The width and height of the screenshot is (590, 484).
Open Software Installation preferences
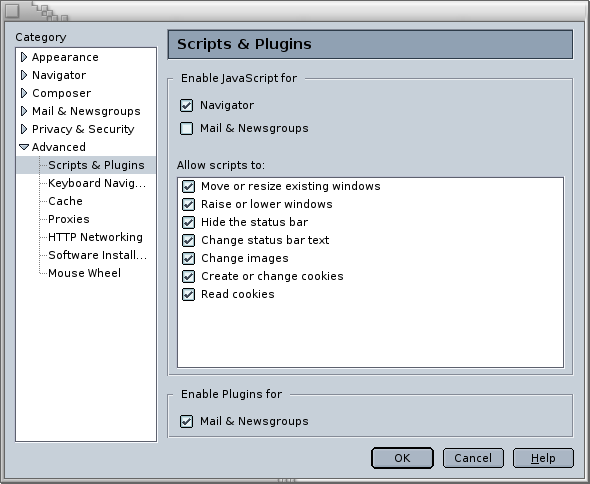tap(97, 255)
